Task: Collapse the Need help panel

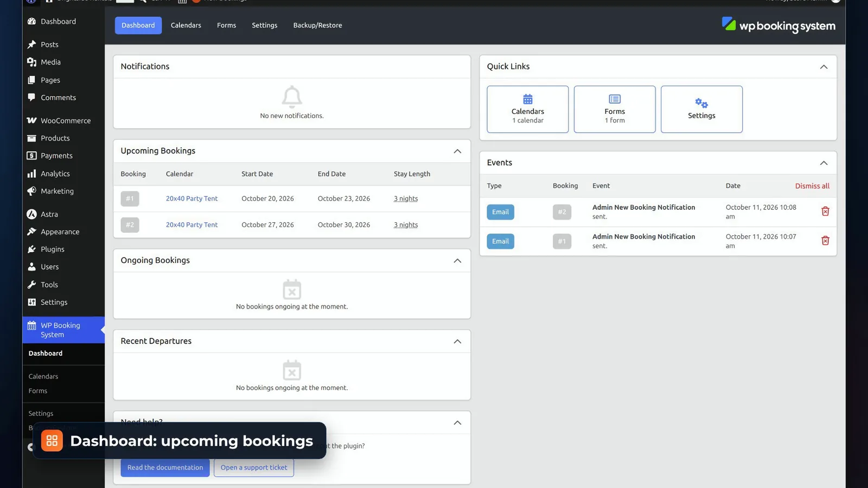Action: pyautogui.click(x=457, y=423)
